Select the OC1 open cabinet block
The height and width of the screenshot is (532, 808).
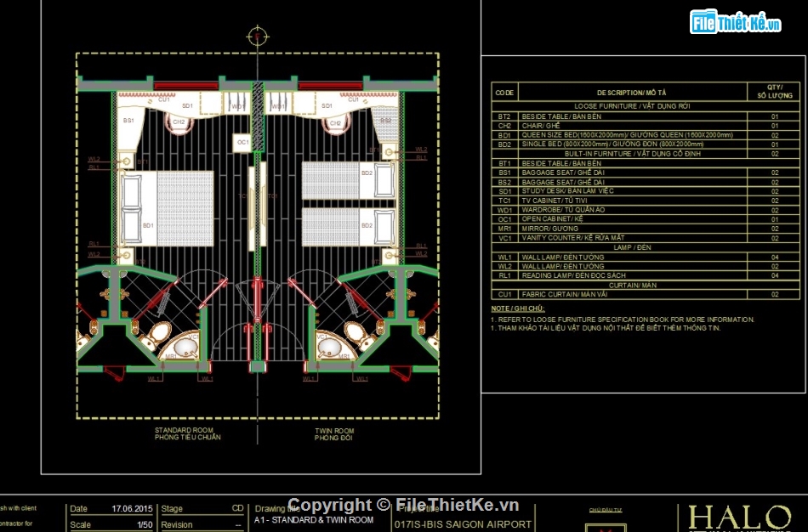[x=243, y=143]
